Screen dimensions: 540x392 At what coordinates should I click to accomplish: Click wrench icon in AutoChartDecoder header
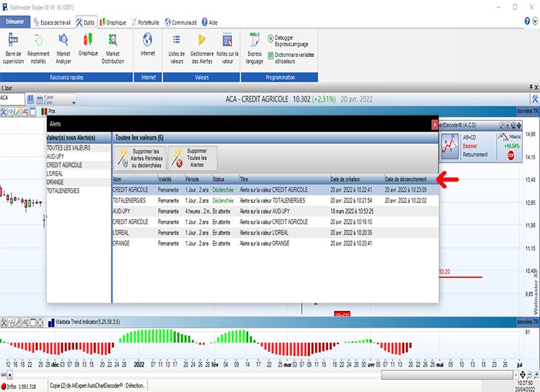coord(501,126)
